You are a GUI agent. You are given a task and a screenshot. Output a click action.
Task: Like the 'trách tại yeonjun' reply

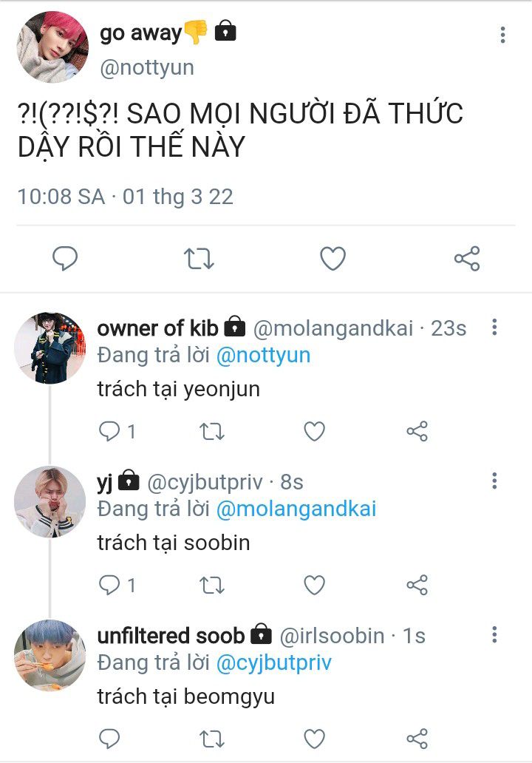(x=315, y=431)
